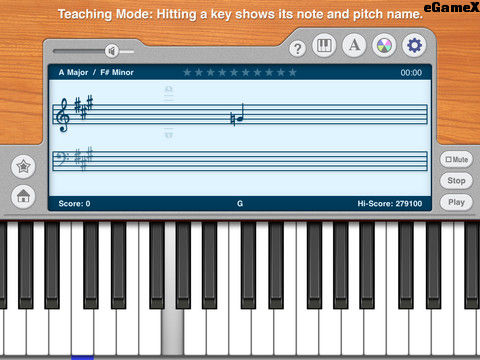Open settings with the gear icon
Image resolution: width=480 pixels, height=360 pixels.
pos(414,45)
